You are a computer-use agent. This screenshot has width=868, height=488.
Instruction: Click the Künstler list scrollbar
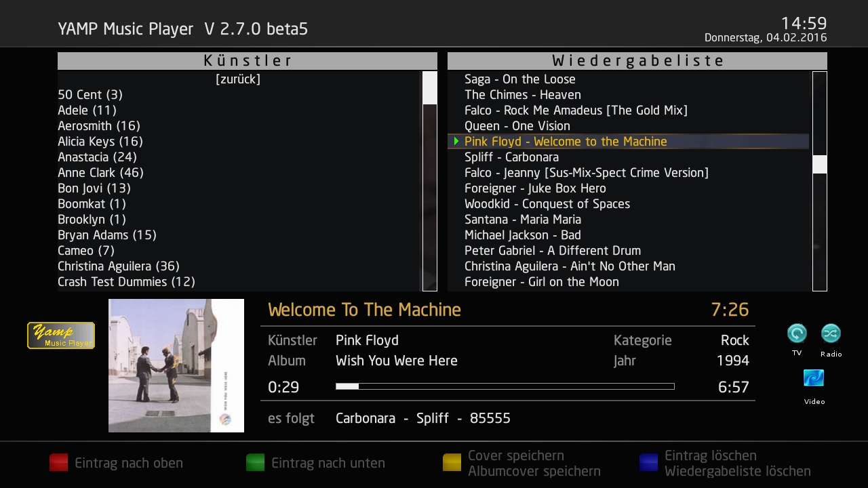click(430, 181)
